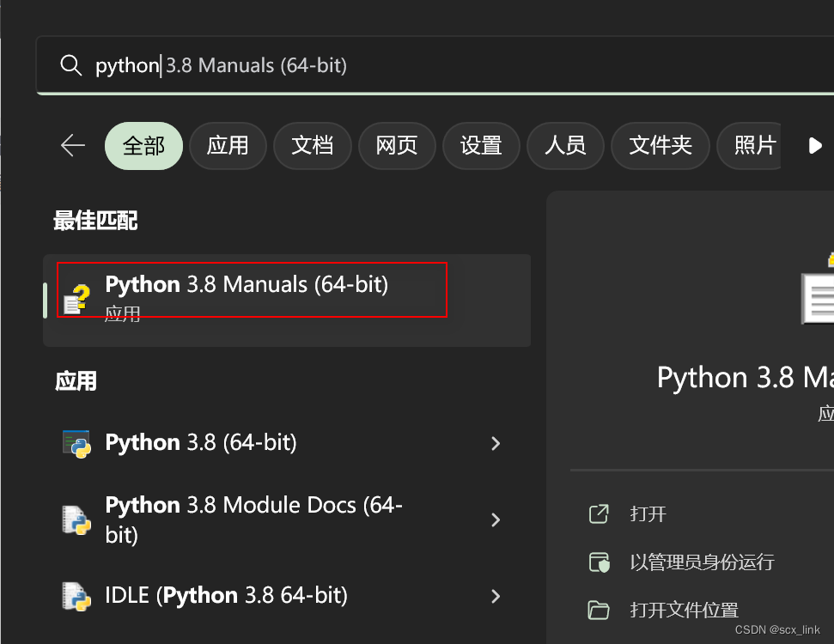Click the IDLE Python file icon

point(76,596)
